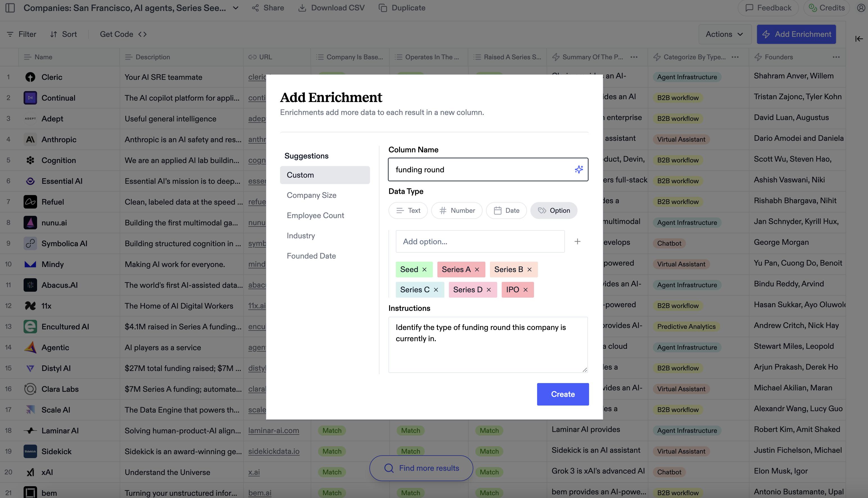
Task: Expand the Actions dropdown
Action: coord(725,34)
